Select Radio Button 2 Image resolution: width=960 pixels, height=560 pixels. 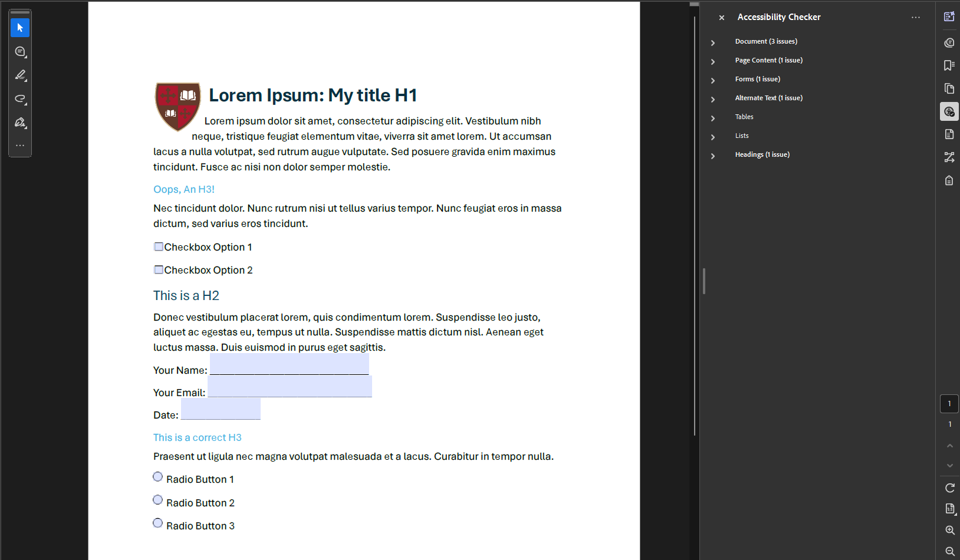(x=157, y=500)
